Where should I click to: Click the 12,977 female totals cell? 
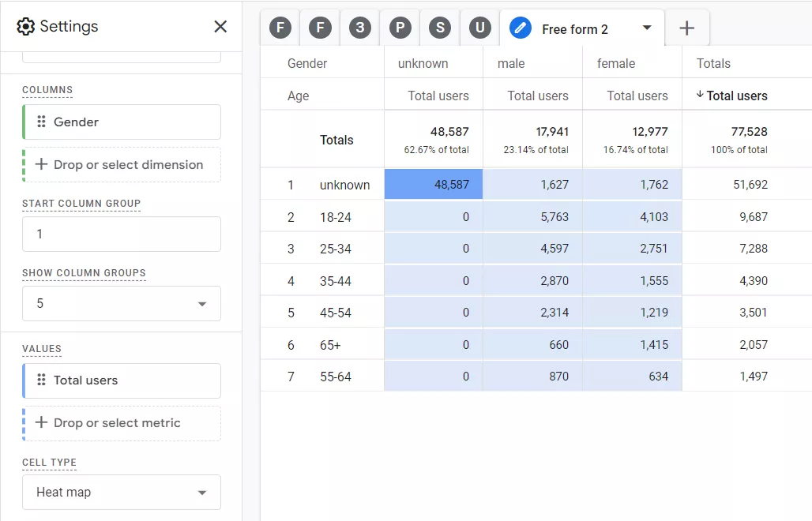point(650,132)
